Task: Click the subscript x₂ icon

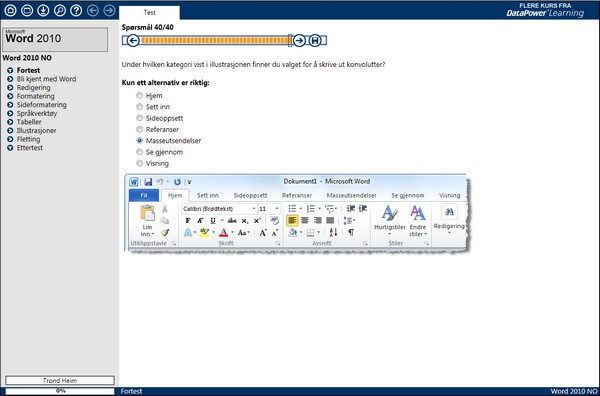Action: click(x=245, y=221)
